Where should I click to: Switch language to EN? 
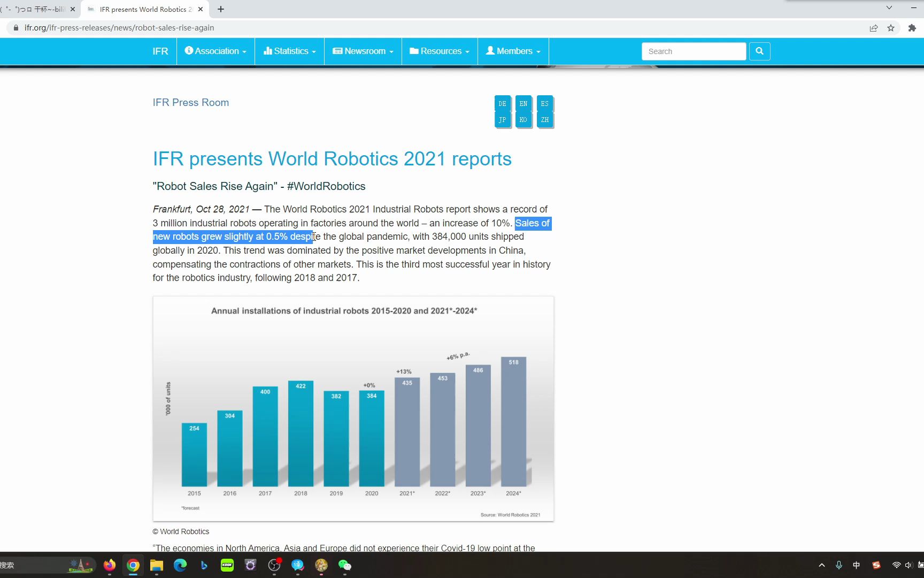pos(523,104)
